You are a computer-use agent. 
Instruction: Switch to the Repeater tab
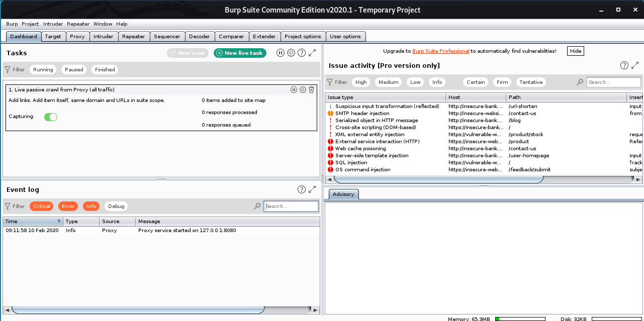point(134,36)
